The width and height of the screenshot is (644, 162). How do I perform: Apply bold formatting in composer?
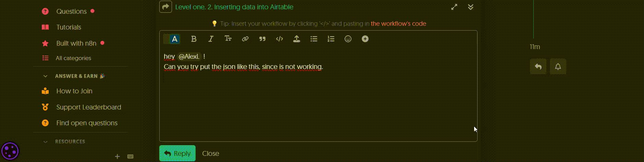(194, 39)
